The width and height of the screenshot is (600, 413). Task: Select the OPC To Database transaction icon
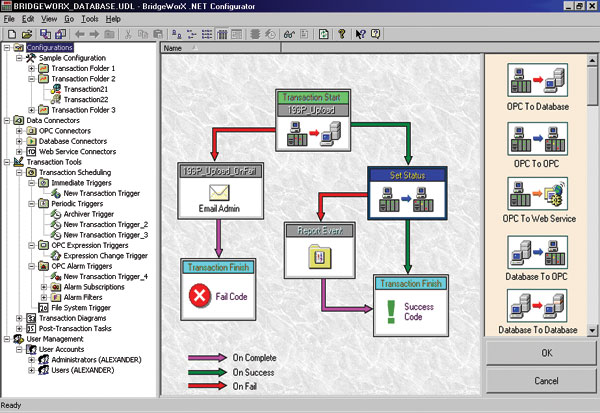[538, 80]
